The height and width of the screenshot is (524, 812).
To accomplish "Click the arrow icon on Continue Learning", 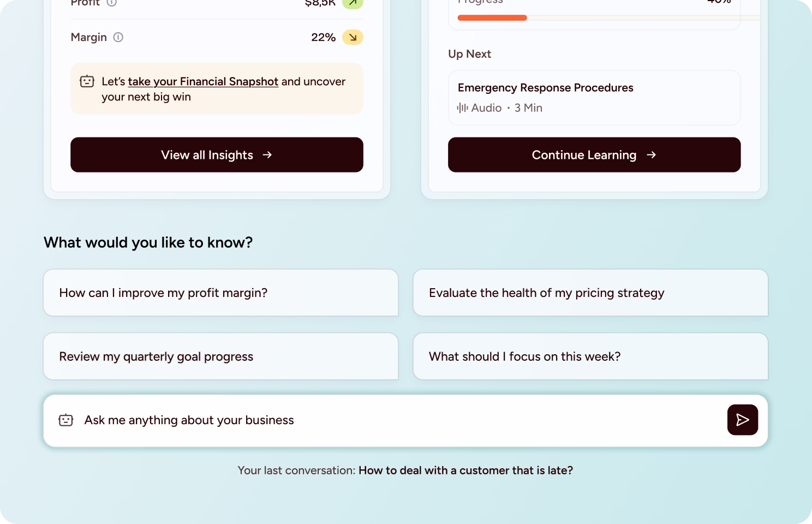I will pyautogui.click(x=652, y=155).
